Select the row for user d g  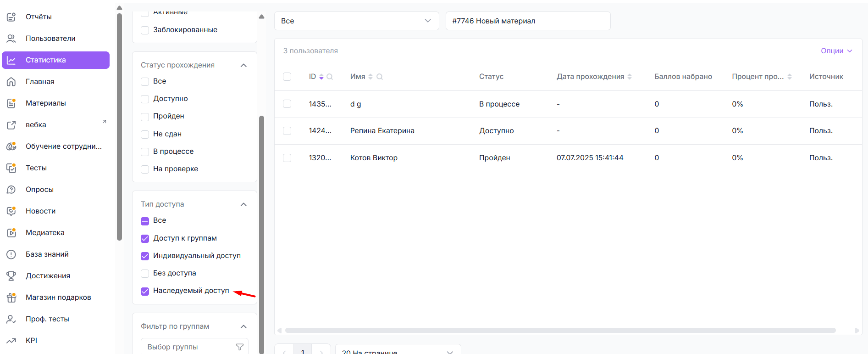tap(287, 104)
